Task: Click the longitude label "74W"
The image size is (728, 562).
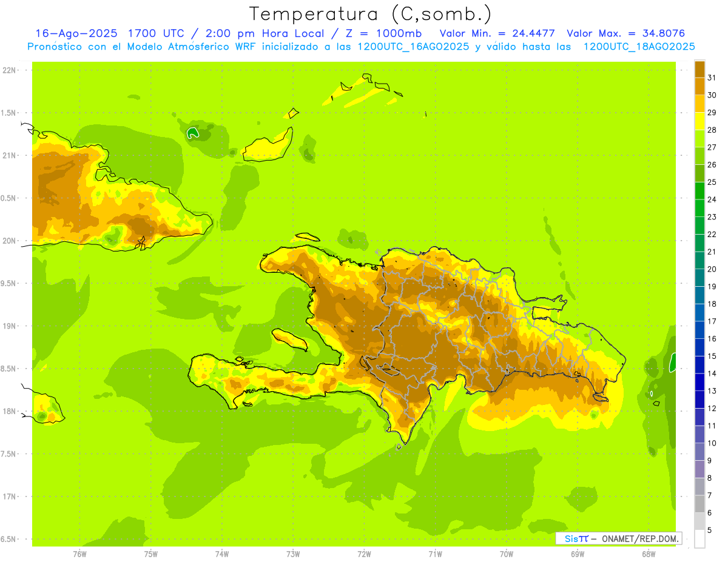Action: click(221, 554)
